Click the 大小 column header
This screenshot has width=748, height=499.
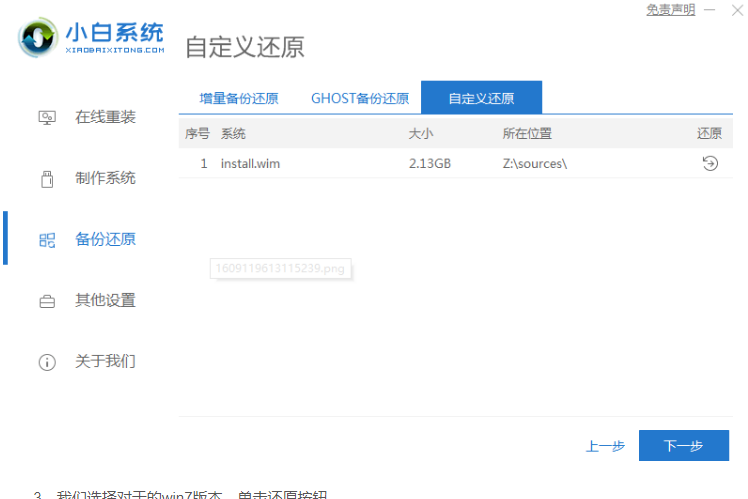click(x=421, y=133)
